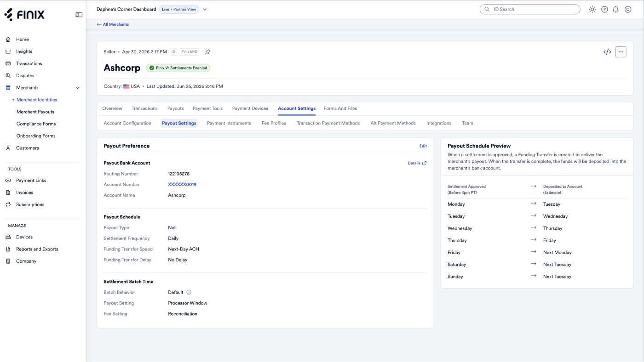The image size is (644, 362).
Task: Toggle light/dark theme sun icon
Action: [x=592, y=9]
